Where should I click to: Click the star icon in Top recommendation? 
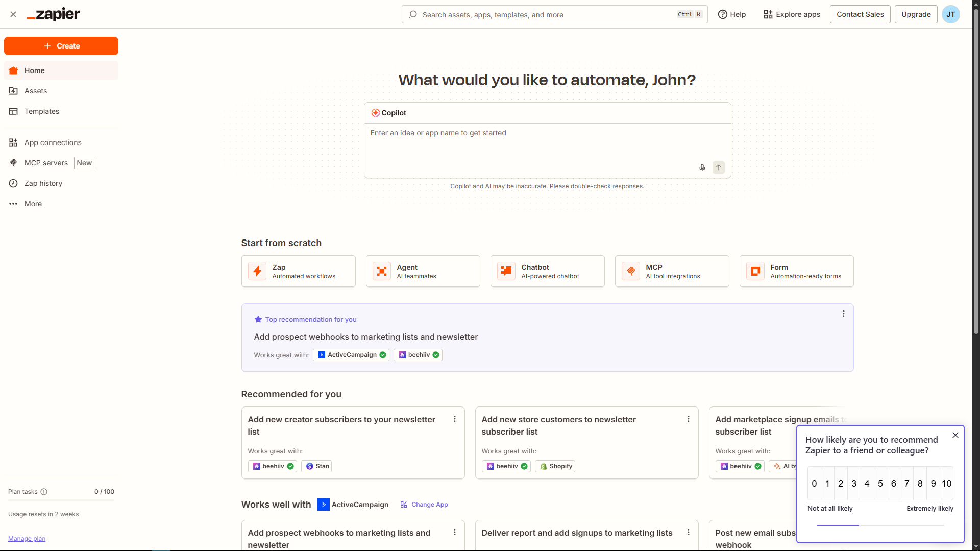pos(258,319)
